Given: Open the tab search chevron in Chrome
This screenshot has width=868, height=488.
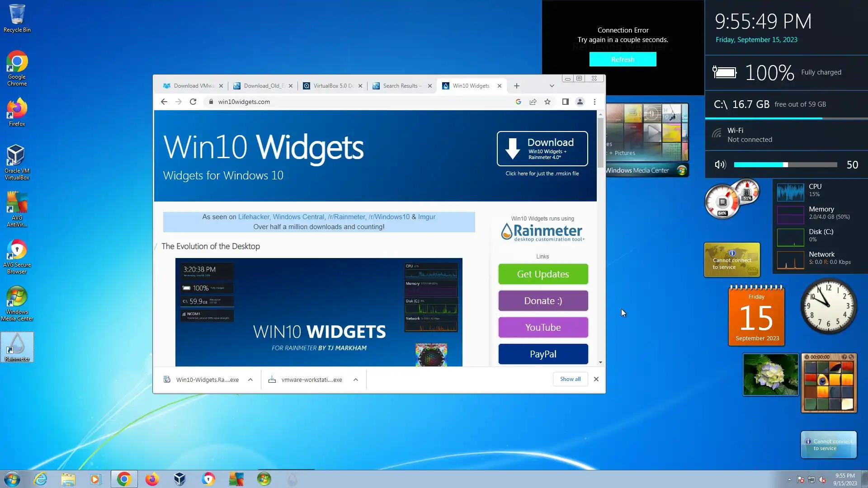Looking at the screenshot, I should point(552,86).
